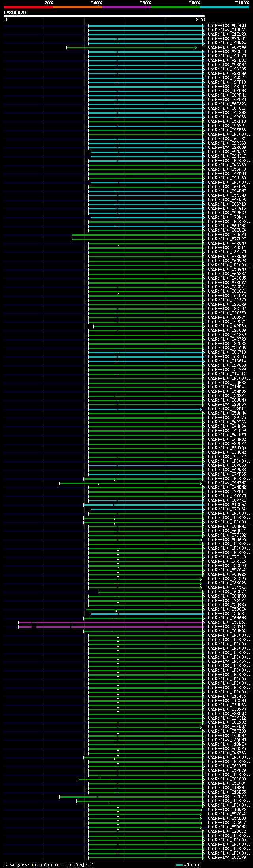Select the UniRef100_B3LV29 label

pos(227,369)
